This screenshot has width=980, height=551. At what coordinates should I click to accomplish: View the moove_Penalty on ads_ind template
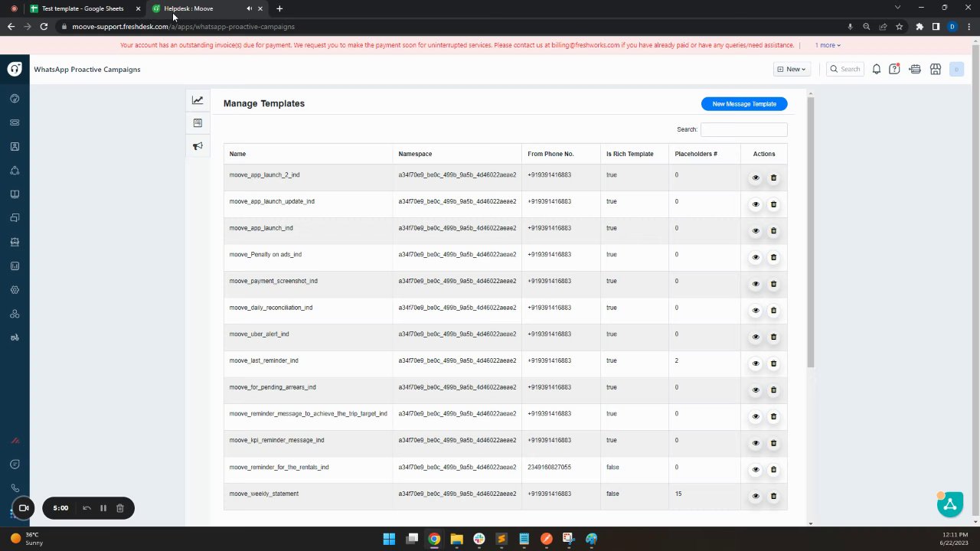tap(756, 257)
